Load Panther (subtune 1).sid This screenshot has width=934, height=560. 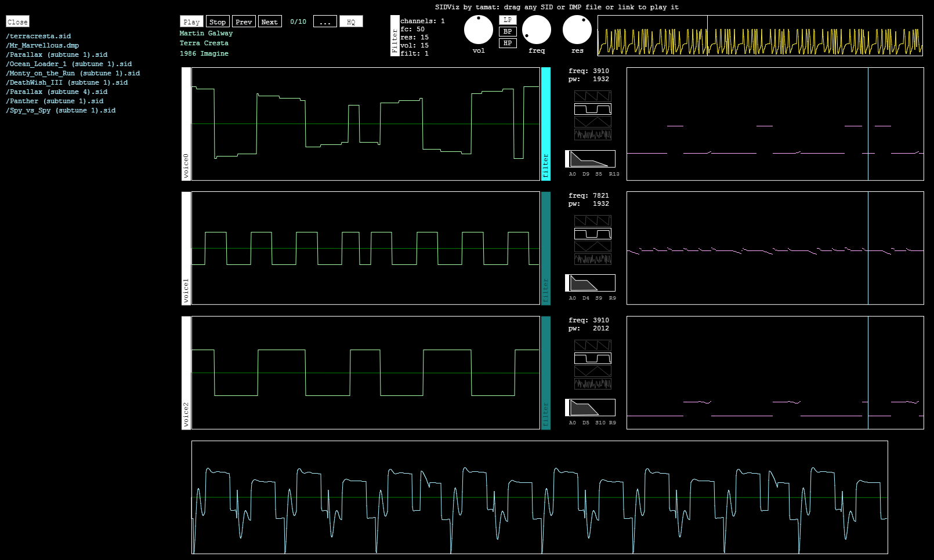[x=55, y=101]
